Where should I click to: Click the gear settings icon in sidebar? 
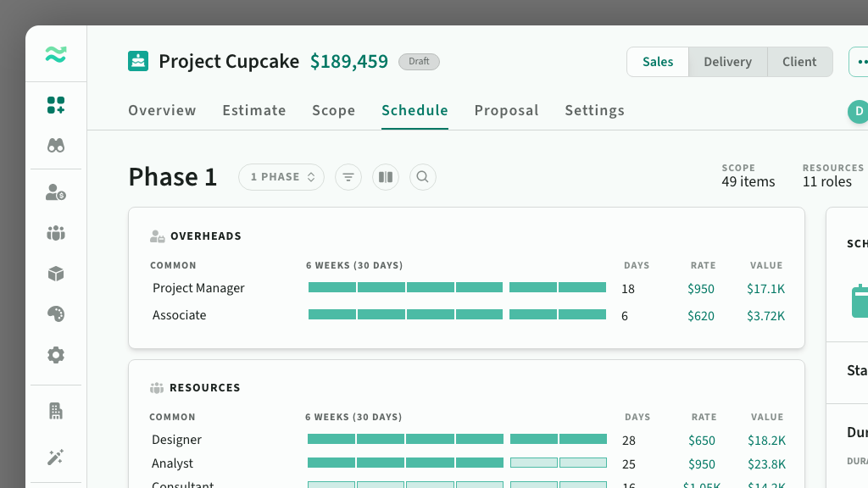tap(56, 355)
